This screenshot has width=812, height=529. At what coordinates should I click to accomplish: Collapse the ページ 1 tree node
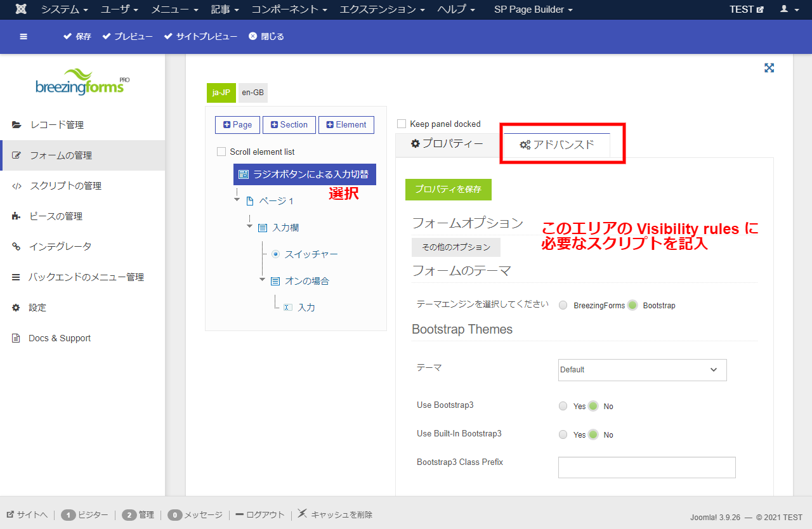[237, 200]
